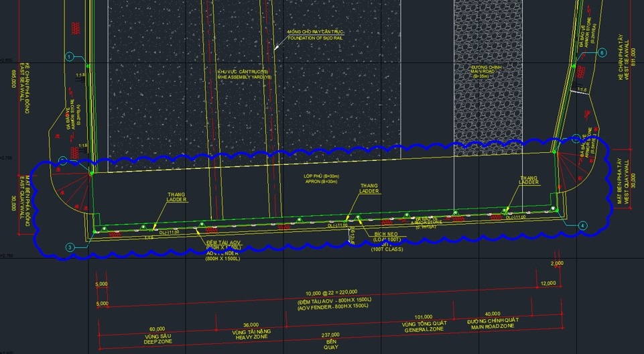
Task: Click the circled point marker number 3
Action: tap(70, 247)
